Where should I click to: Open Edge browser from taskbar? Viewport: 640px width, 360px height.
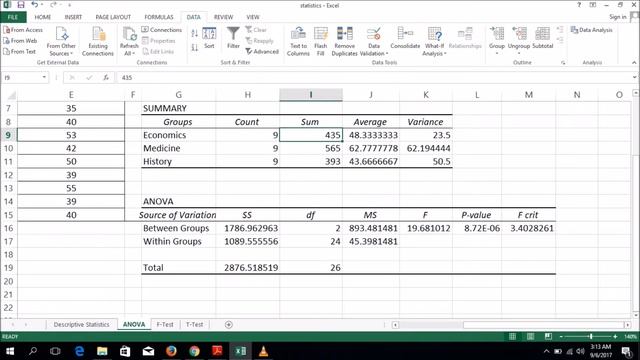79,351
